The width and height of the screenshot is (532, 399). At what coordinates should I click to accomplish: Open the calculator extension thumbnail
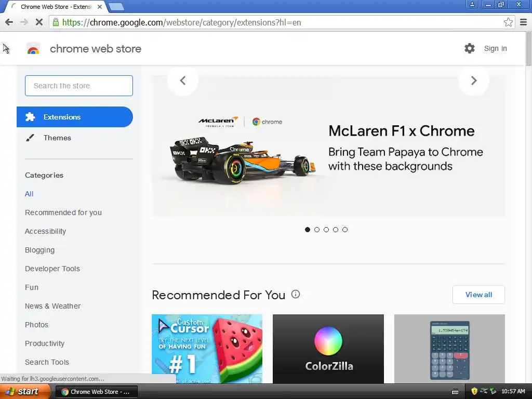[x=449, y=349]
